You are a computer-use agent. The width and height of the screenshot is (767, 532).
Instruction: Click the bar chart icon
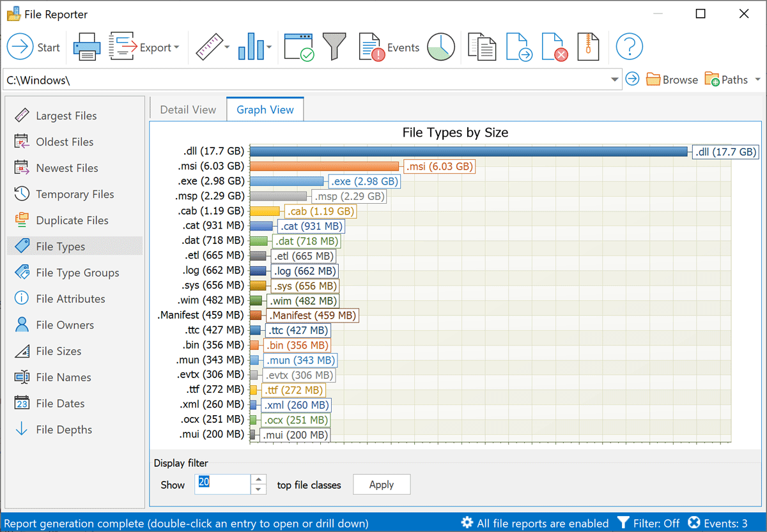(x=250, y=47)
